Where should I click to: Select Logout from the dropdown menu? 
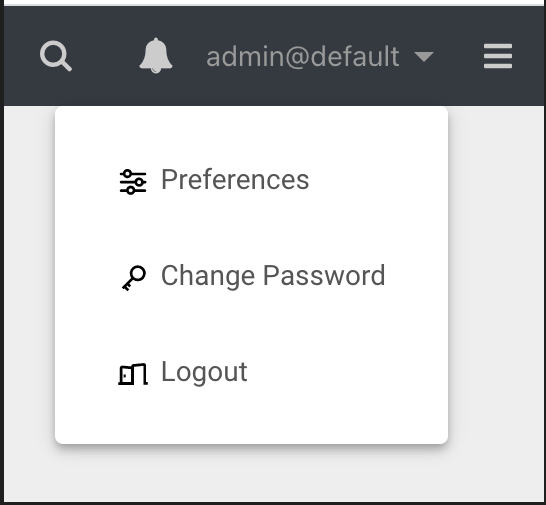(x=251, y=372)
